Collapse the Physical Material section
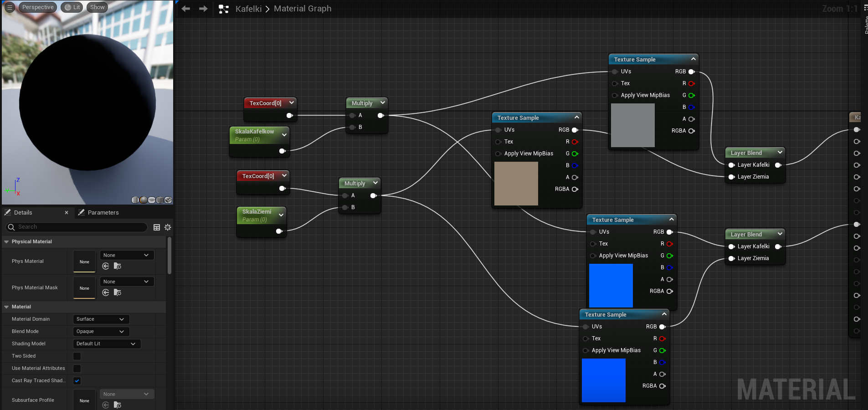Screen dimensions: 868x410 (6, 242)
